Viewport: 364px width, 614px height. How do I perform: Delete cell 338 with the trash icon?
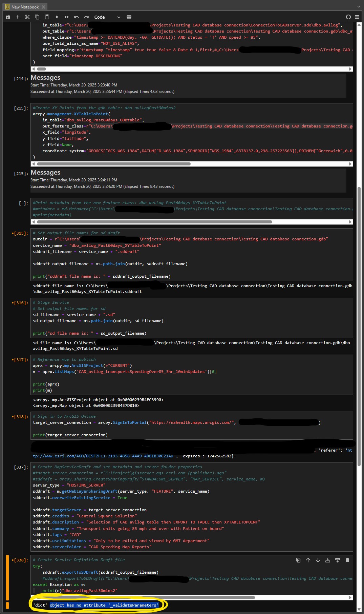click(x=347, y=560)
